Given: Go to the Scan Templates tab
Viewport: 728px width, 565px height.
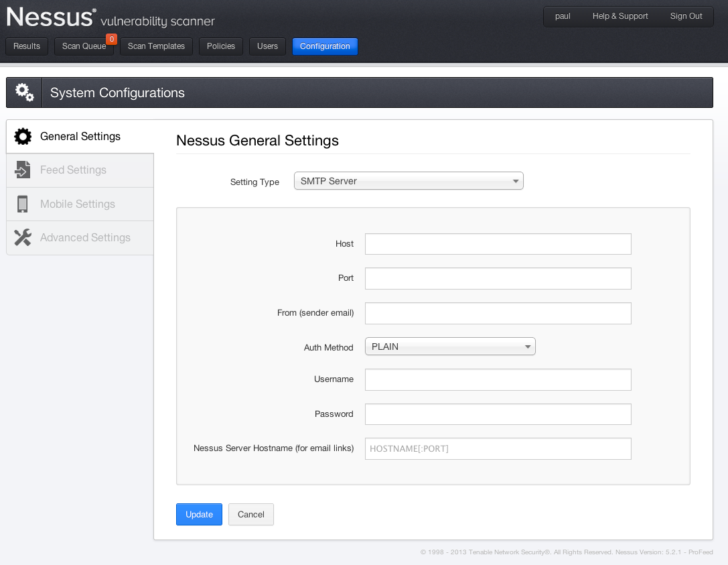Looking at the screenshot, I should tap(156, 46).
